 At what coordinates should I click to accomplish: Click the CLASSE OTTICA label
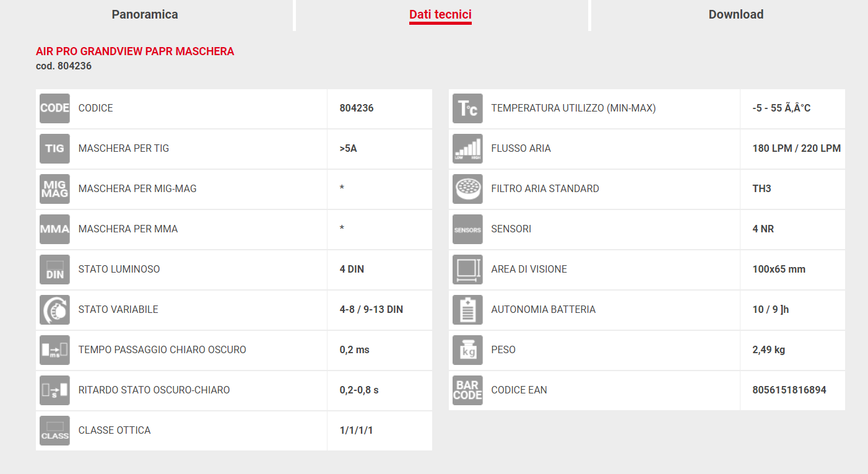[115, 431]
